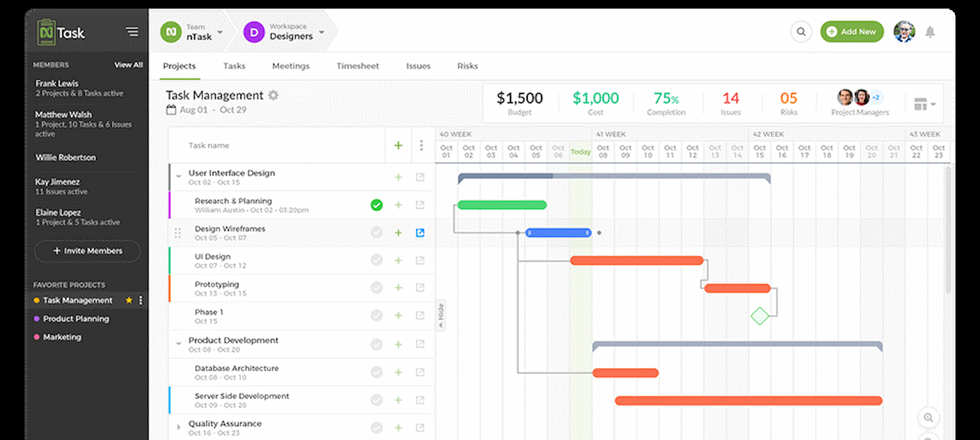Open the nTask team dropdown
Image resolution: width=980 pixels, height=440 pixels.
coord(220,32)
